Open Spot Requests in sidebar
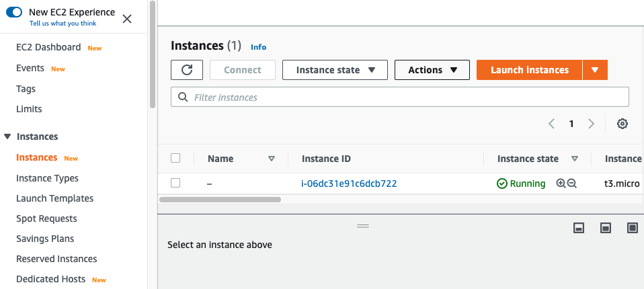Viewport: 644px width, 289px height. click(x=46, y=218)
